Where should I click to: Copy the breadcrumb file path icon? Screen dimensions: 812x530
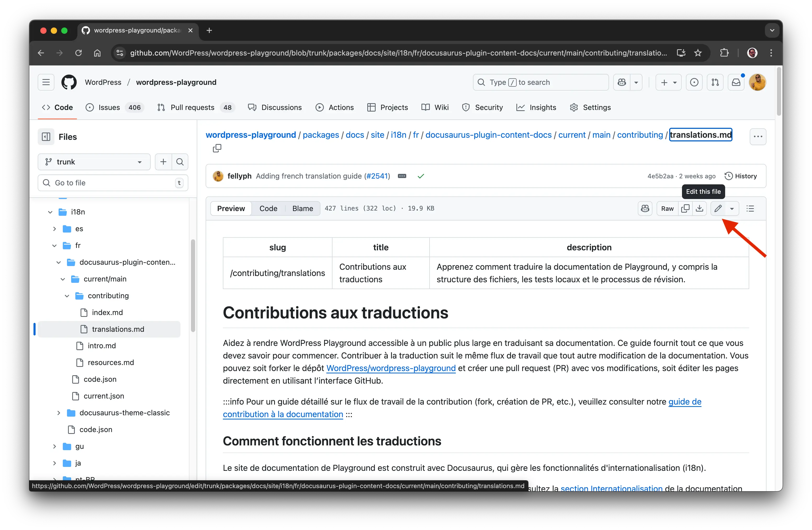coord(217,148)
